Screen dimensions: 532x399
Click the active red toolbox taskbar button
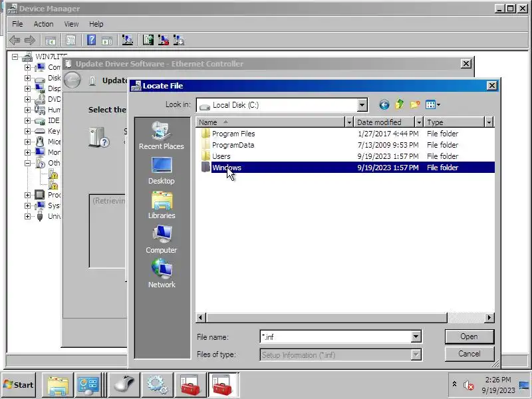click(x=223, y=385)
